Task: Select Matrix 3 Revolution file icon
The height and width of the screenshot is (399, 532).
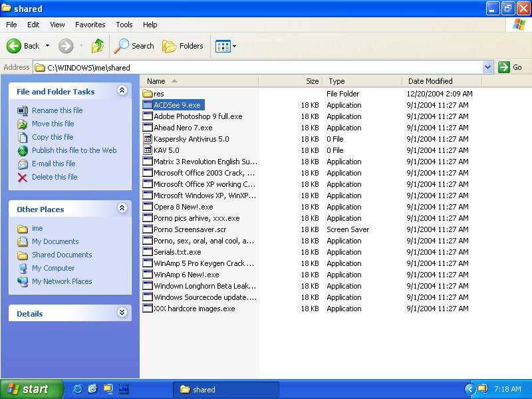Action: [147, 162]
